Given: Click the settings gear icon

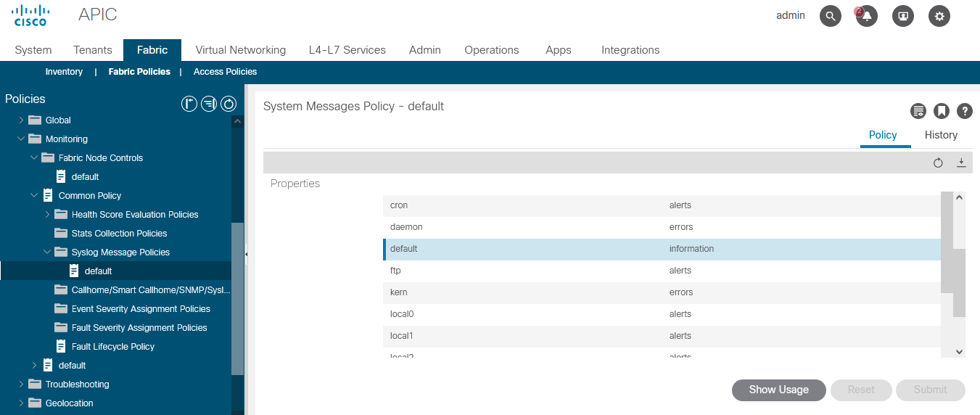Looking at the screenshot, I should pos(939,16).
